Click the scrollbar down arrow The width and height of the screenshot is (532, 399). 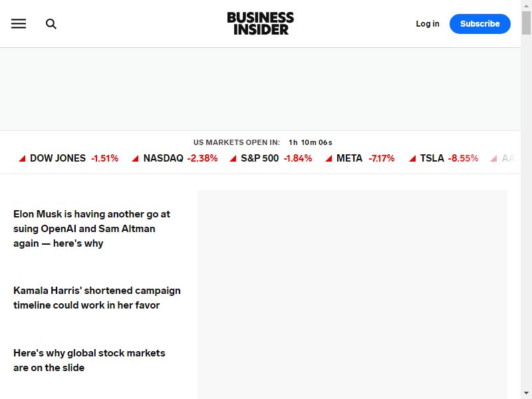coord(526,393)
